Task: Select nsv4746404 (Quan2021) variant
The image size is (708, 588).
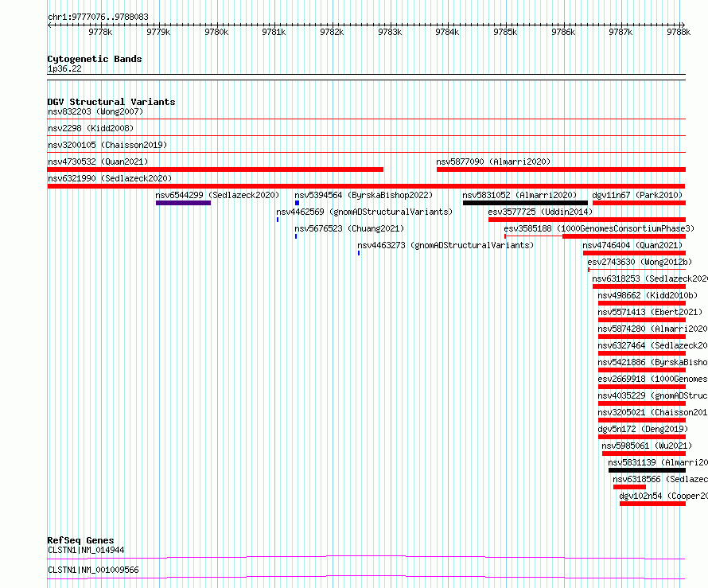Action: pos(632,245)
